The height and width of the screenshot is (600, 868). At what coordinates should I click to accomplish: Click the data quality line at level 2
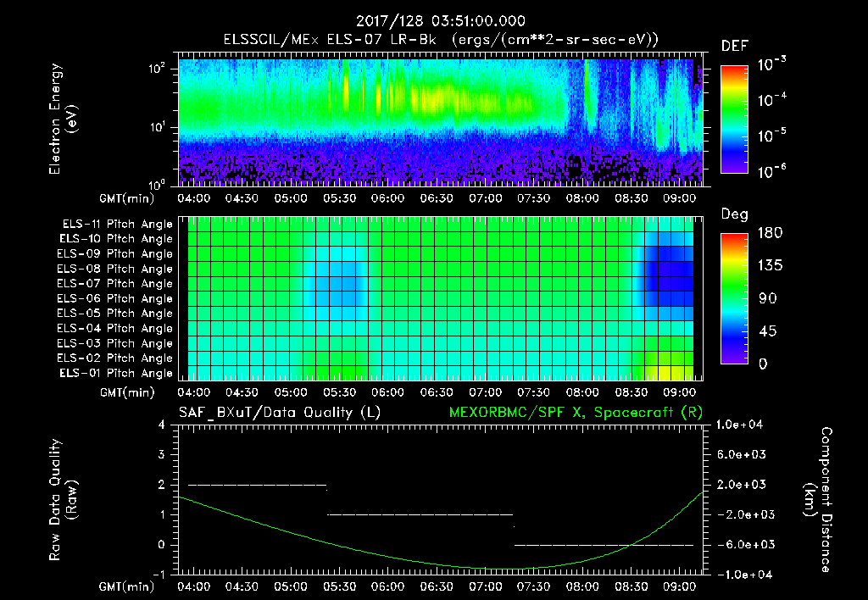(258, 485)
